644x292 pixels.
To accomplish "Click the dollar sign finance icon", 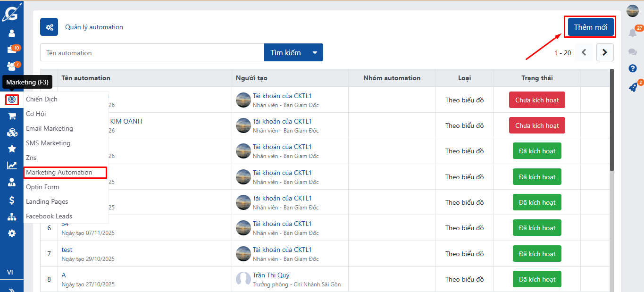I will [x=12, y=200].
